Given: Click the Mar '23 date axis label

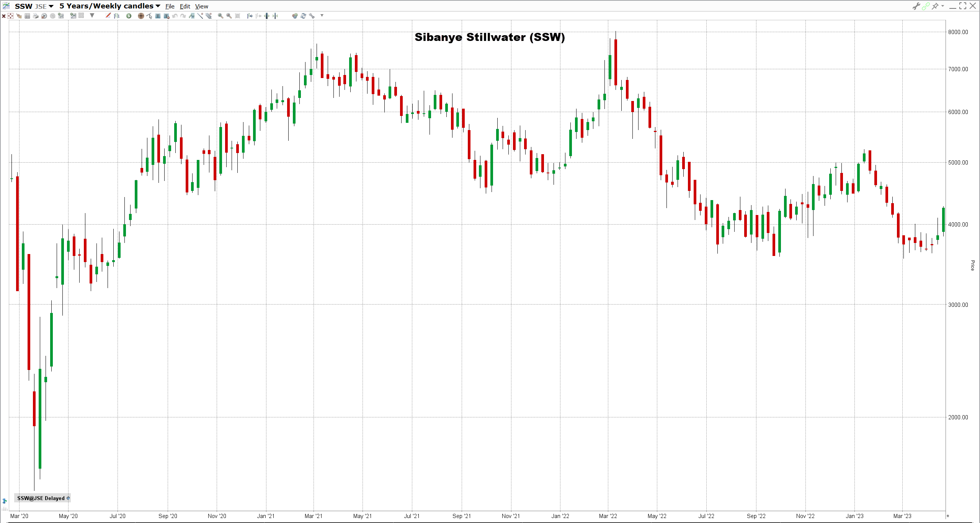Looking at the screenshot, I should coord(902,516).
